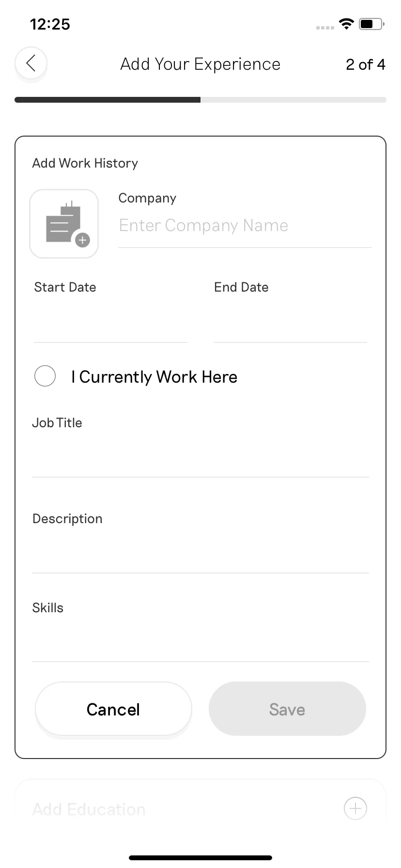Tap the plus circle beside Add Education
Screen dimensions: 401x868
click(355, 808)
